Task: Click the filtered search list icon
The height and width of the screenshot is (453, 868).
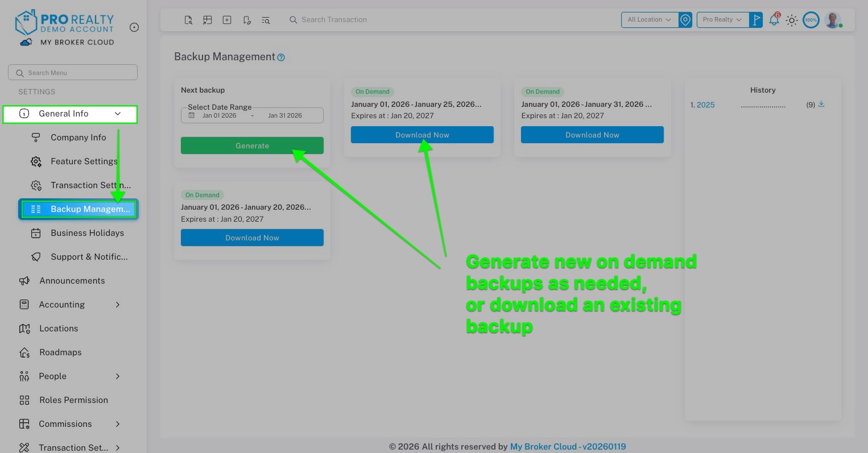Action: 266,20
